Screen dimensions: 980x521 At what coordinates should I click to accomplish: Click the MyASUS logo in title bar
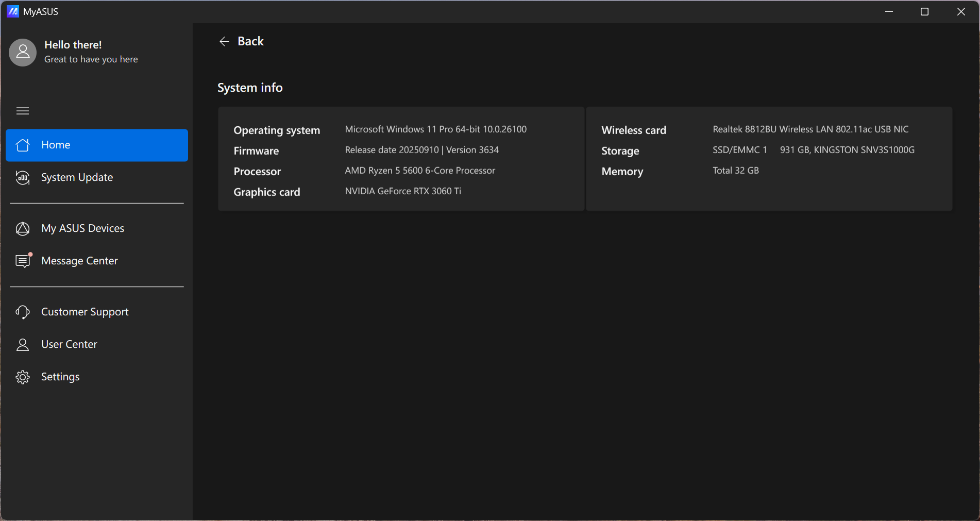click(13, 11)
